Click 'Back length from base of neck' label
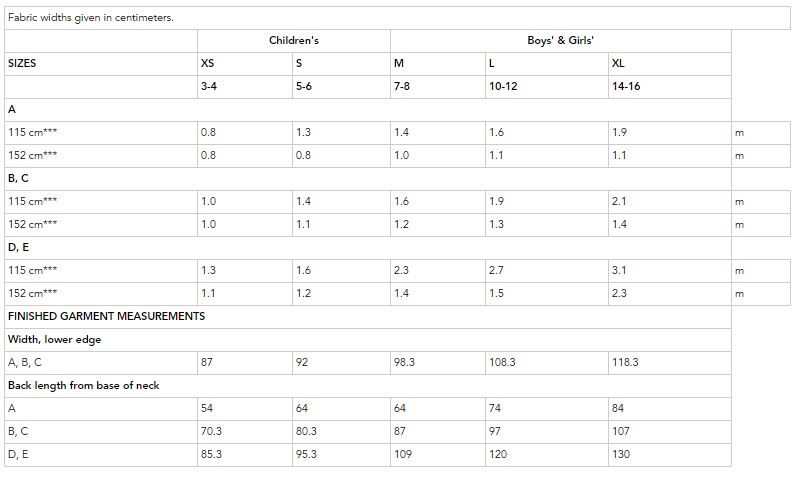Image resolution: width=797 pixels, height=480 pixels. pyautogui.click(x=83, y=385)
